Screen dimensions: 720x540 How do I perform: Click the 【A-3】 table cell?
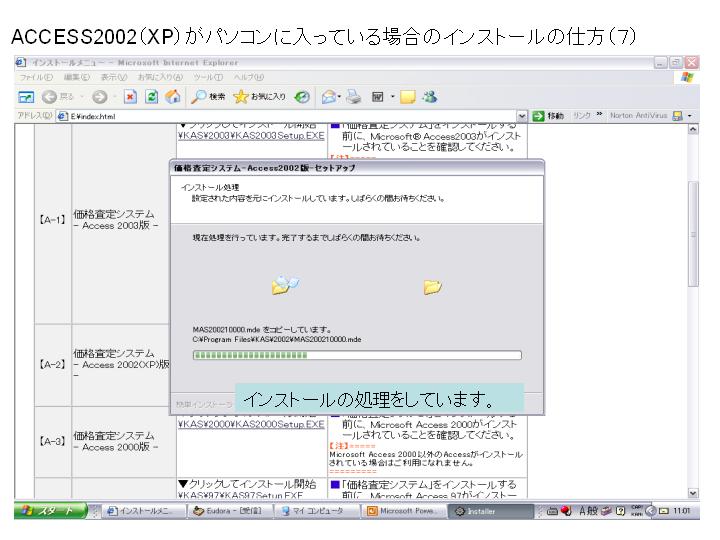click(x=53, y=442)
